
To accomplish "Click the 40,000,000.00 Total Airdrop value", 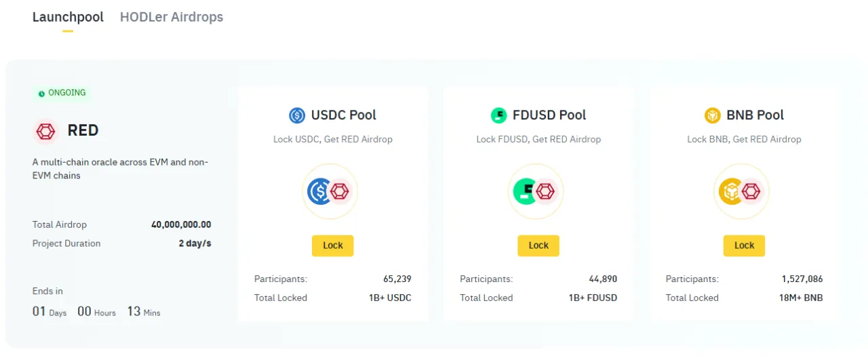I will (181, 224).
